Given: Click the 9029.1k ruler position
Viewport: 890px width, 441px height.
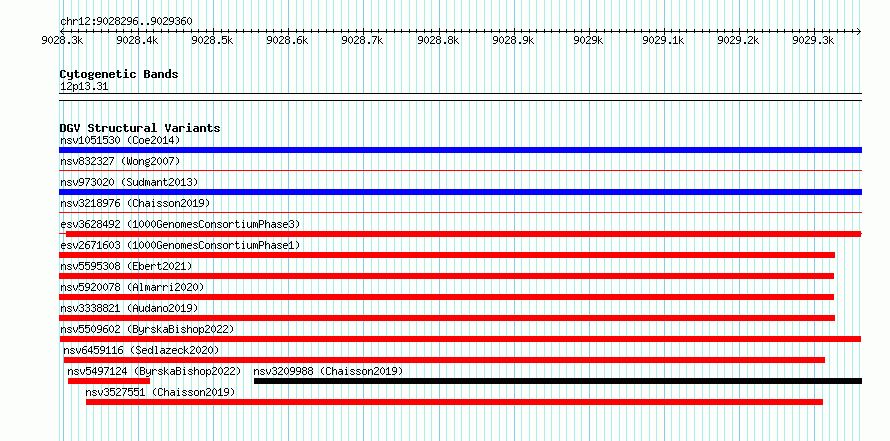Looking at the screenshot, I should coord(664,40).
